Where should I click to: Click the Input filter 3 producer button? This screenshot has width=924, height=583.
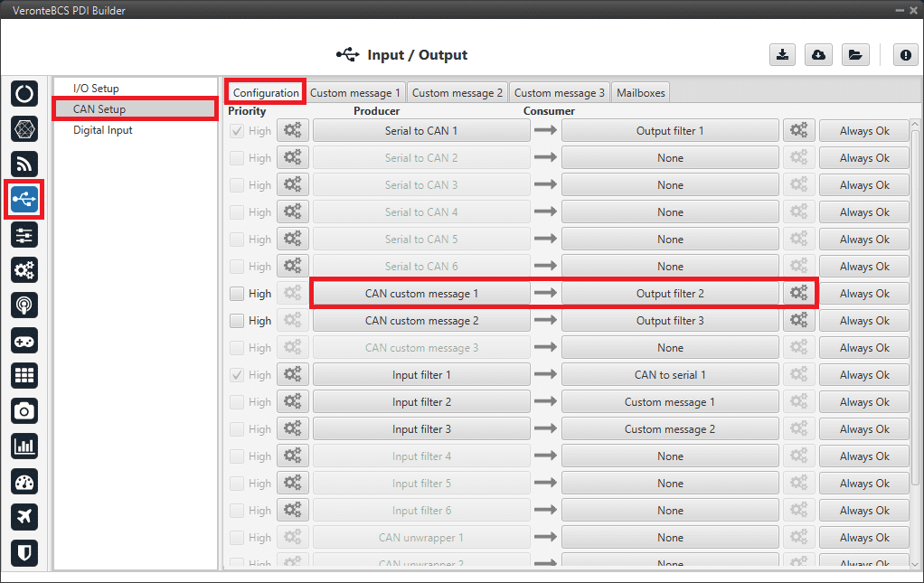(421, 428)
